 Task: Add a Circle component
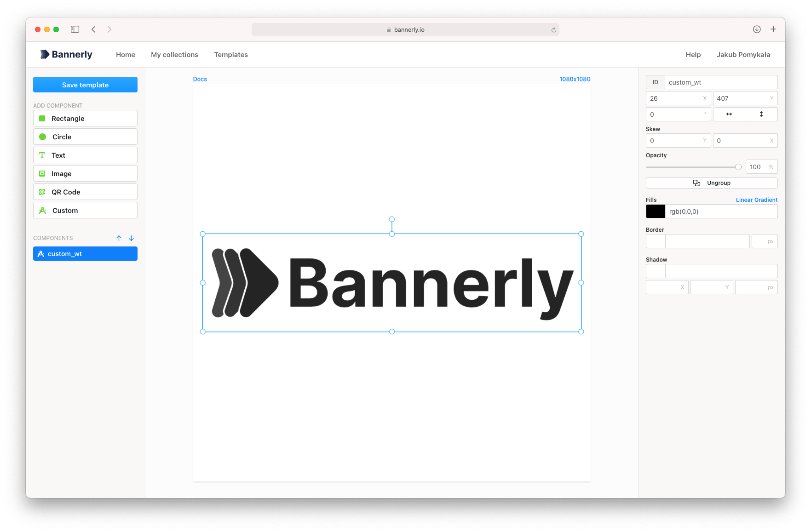click(x=85, y=137)
